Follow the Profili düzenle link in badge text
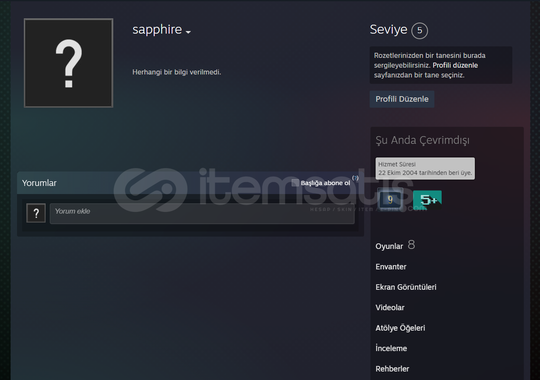 tap(455, 65)
